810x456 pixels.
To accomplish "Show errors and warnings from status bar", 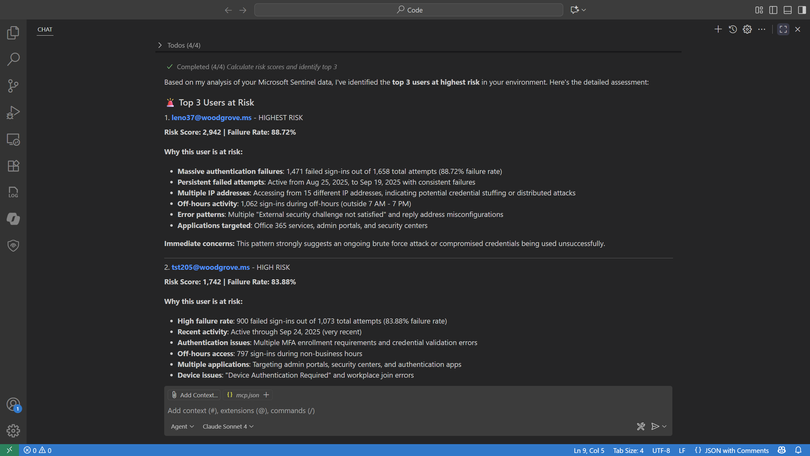I will 37,450.
